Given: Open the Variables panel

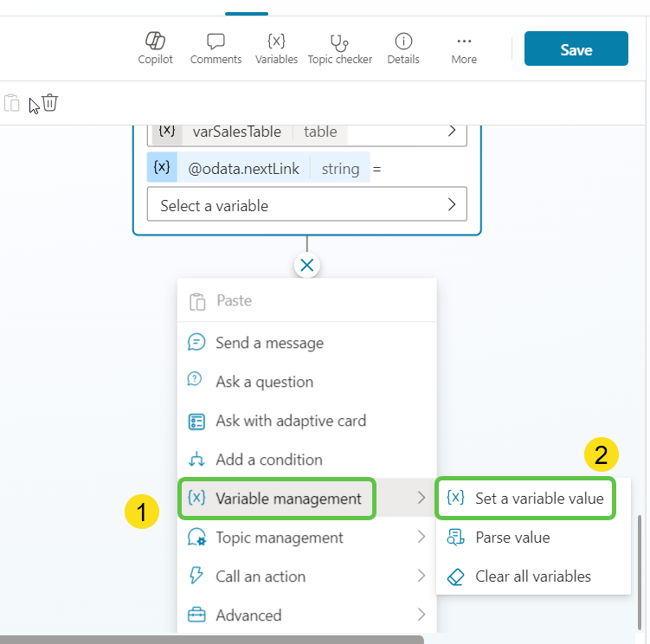Looking at the screenshot, I should pyautogui.click(x=276, y=48).
